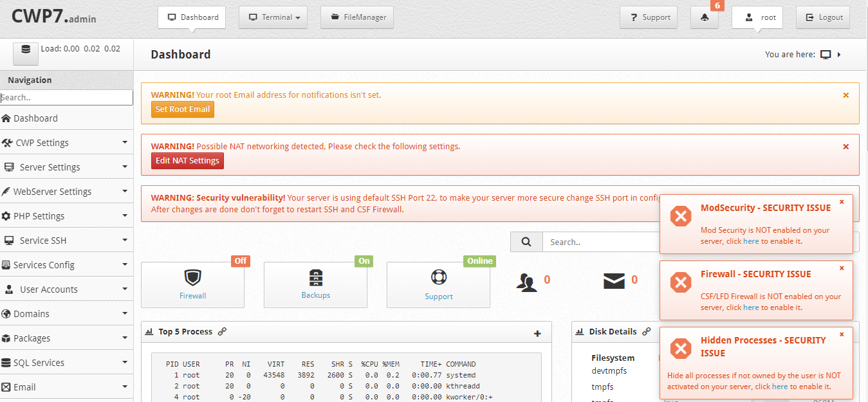Expand CWP Settings menu

(x=67, y=143)
